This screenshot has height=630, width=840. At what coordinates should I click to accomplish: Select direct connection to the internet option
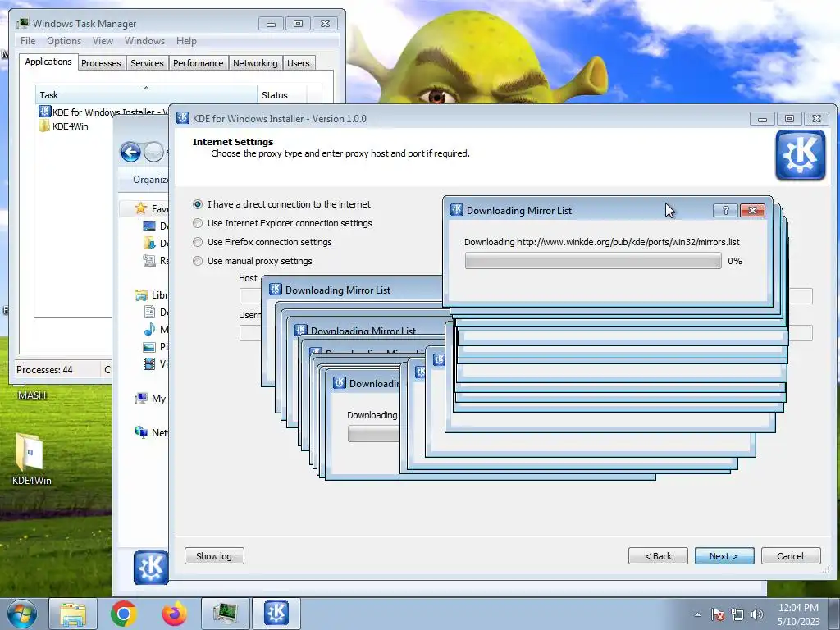coord(282,204)
